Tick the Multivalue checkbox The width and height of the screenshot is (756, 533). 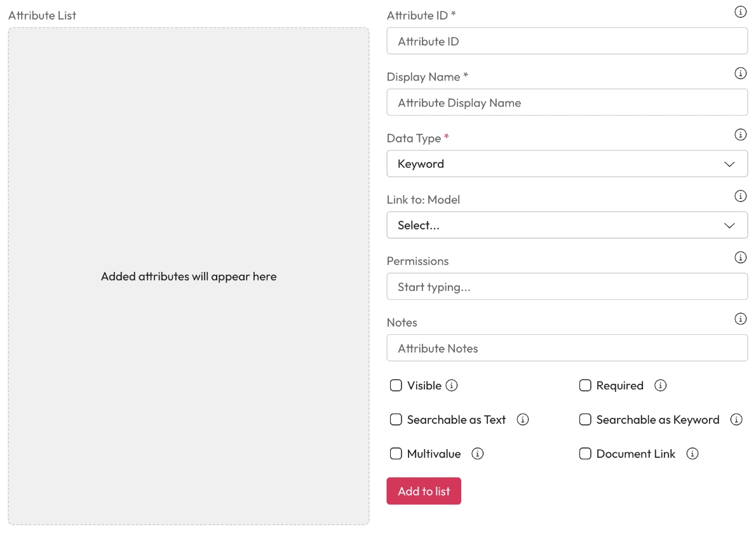tap(396, 454)
